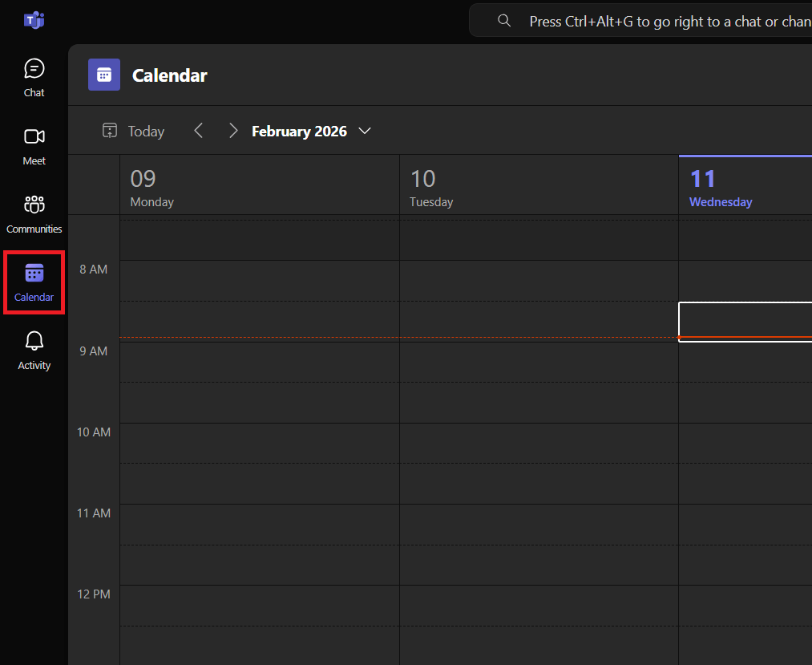Click the Microsoft Teams logo icon
Viewport: 812px width, 665px height.
click(34, 21)
